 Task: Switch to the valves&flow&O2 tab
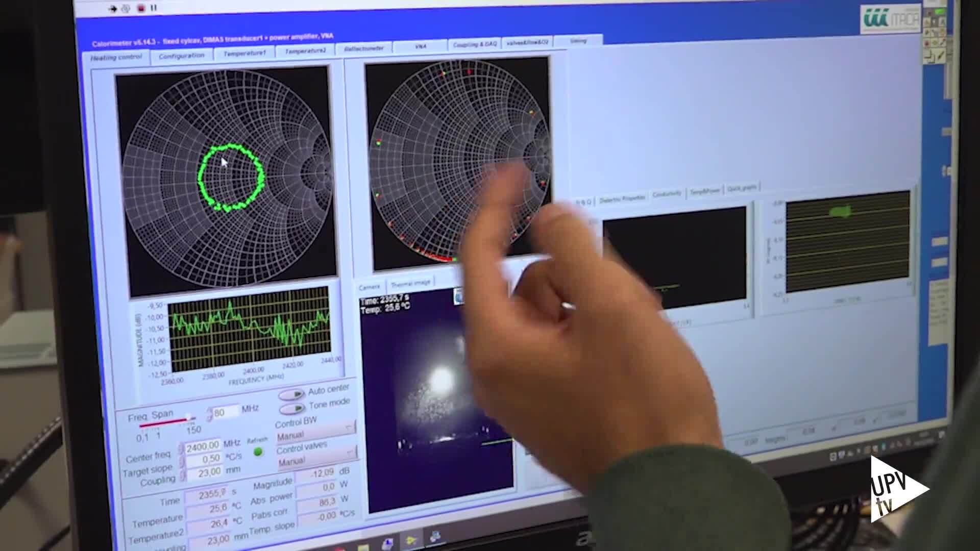527,42
